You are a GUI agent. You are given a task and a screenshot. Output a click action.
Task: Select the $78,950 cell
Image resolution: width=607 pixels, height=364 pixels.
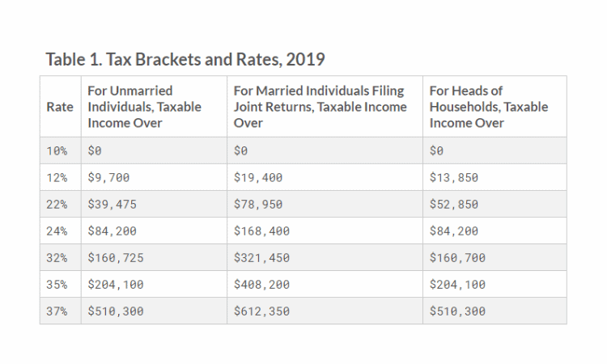coord(257,204)
